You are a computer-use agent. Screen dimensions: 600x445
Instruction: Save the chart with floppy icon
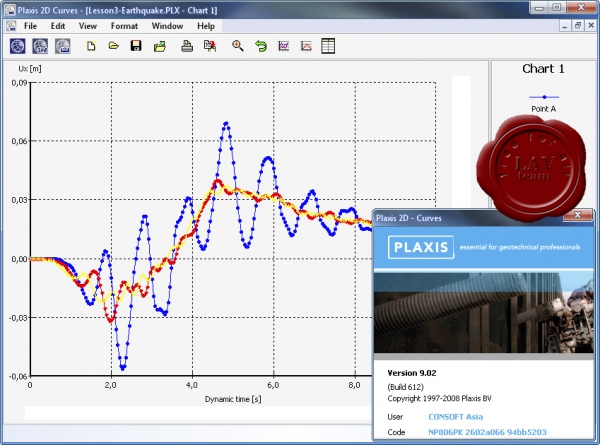click(x=136, y=46)
